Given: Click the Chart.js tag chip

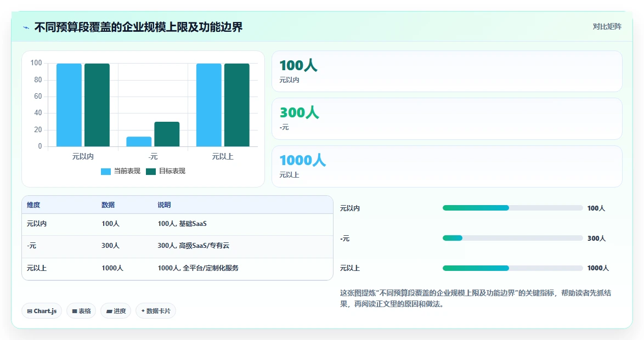Looking at the screenshot, I should [x=42, y=311].
